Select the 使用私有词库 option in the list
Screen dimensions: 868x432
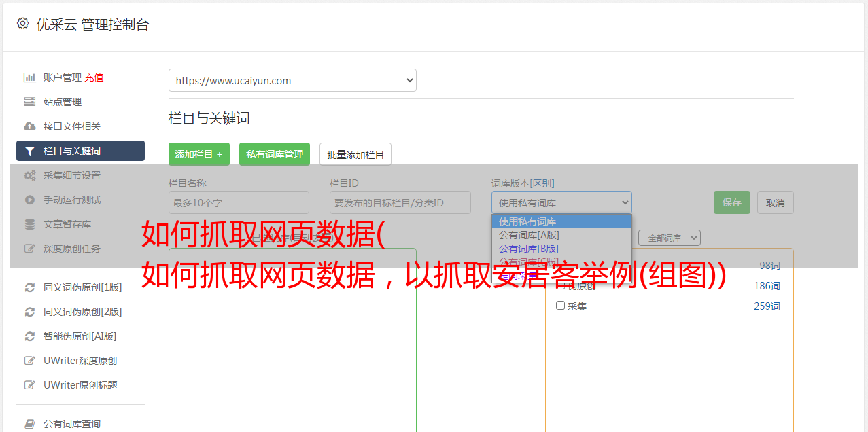tap(561, 221)
